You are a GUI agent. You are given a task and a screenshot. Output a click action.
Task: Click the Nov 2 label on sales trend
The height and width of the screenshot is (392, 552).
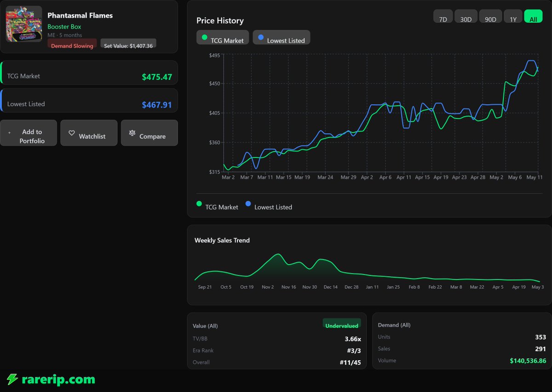click(x=268, y=287)
